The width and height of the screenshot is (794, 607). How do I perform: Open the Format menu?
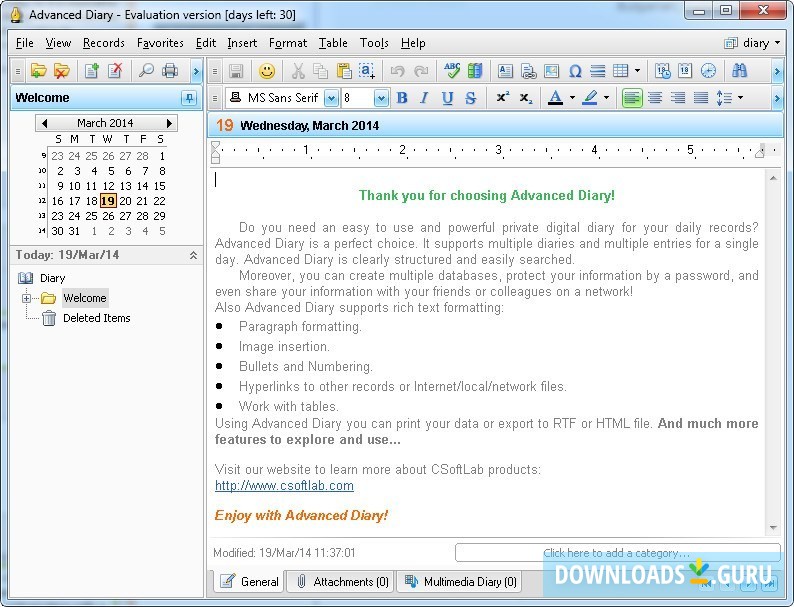pos(288,43)
